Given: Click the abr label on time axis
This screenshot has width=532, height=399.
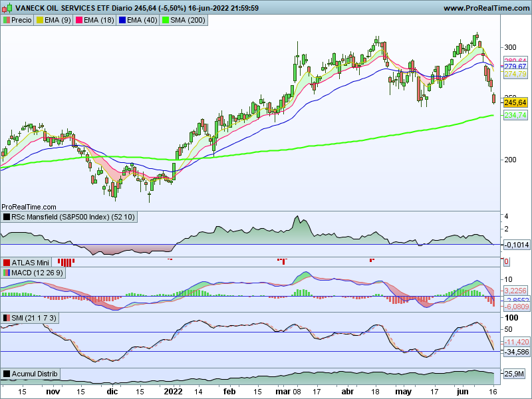Looking at the screenshot, I should [x=347, y=392].
